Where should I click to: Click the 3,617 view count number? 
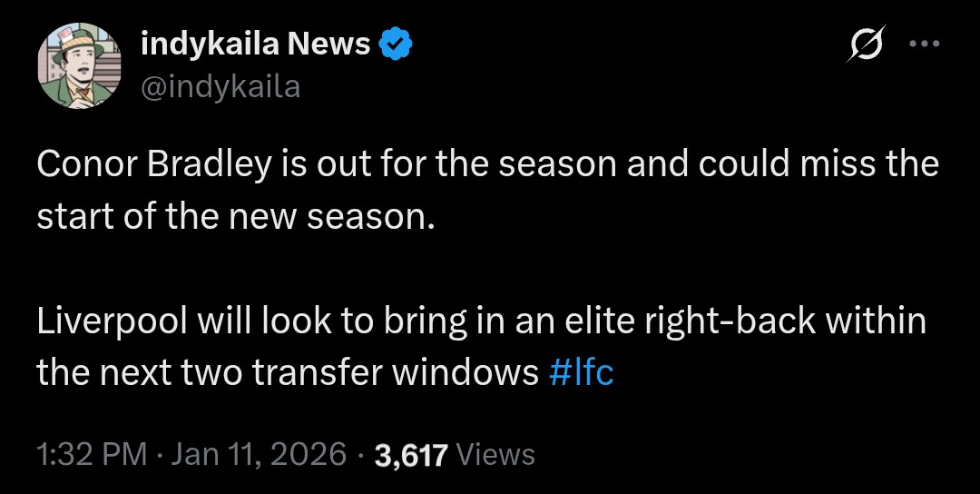coord(411,453)
